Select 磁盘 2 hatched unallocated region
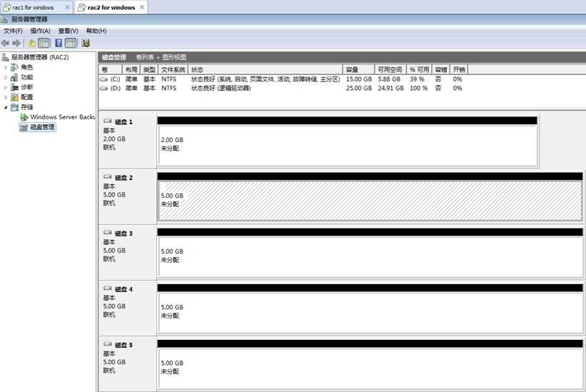Image resolution: width=586 pixels, height=392 pixels. click(x=370, y=201)
